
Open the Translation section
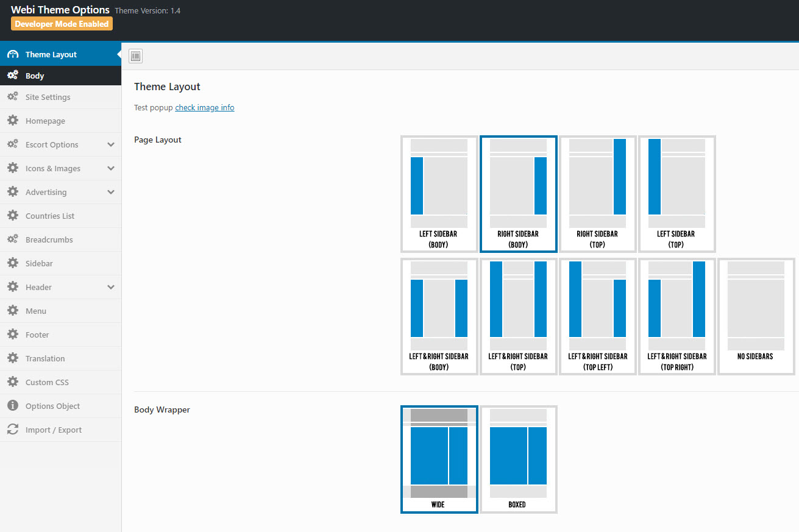pos(60,358)
